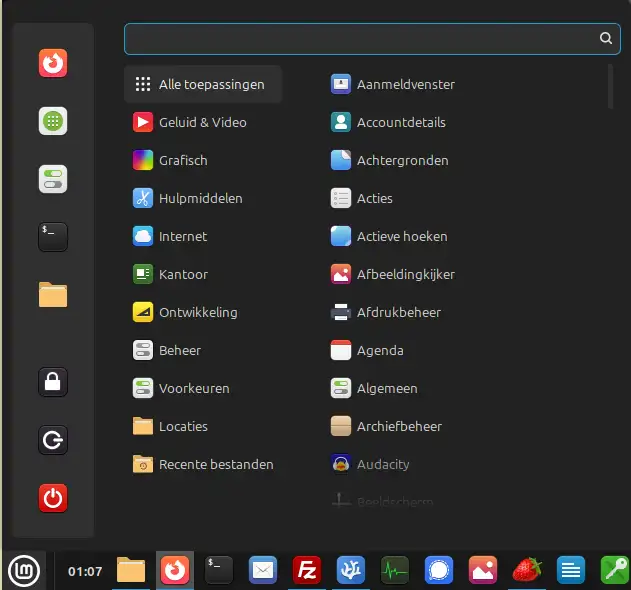Click the application search field
631x590 pixels.
(x=360, y=39)
